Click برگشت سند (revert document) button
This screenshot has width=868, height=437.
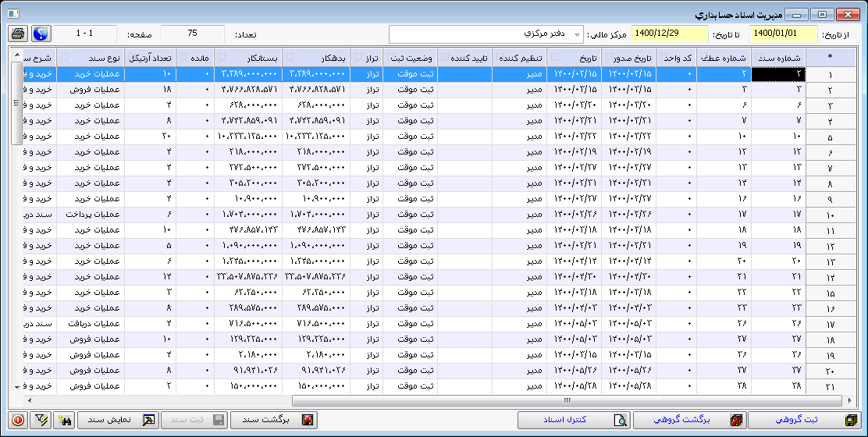pos(274,420)
